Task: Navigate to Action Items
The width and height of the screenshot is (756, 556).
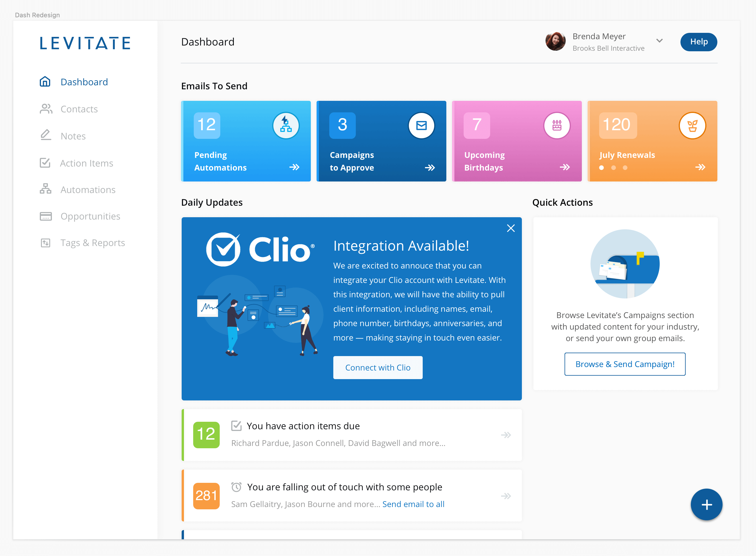Action: 86,163
